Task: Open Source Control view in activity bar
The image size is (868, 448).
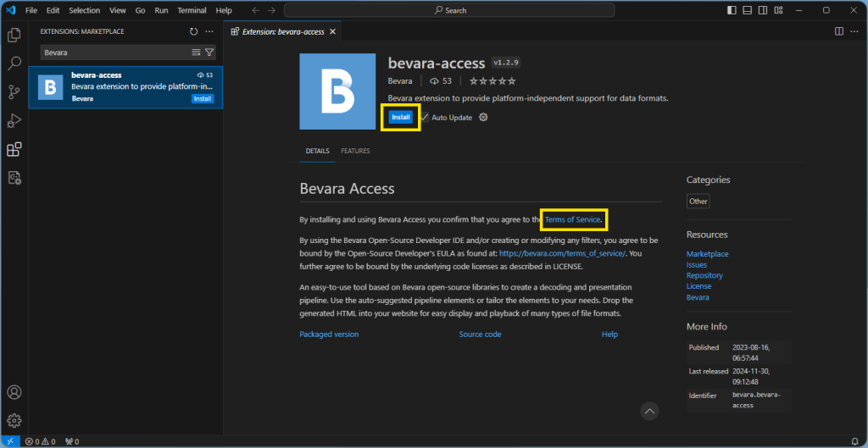Action: point(14,92)
